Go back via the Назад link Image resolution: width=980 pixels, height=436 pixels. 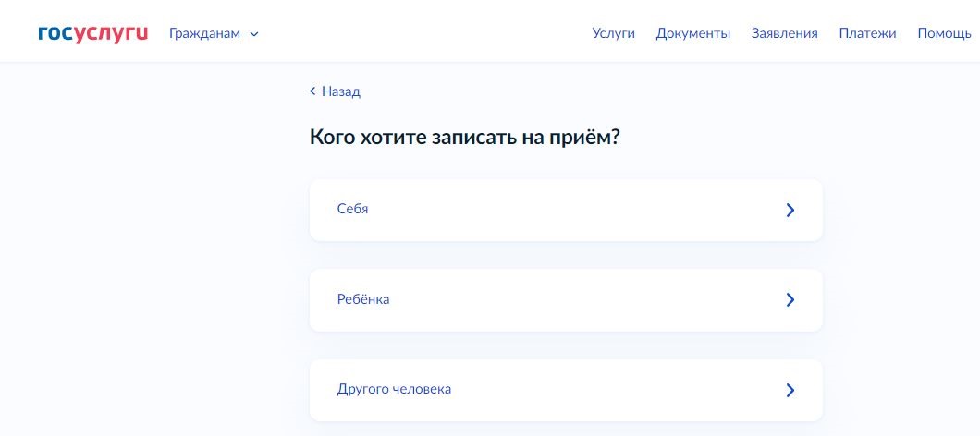(335, 91)
